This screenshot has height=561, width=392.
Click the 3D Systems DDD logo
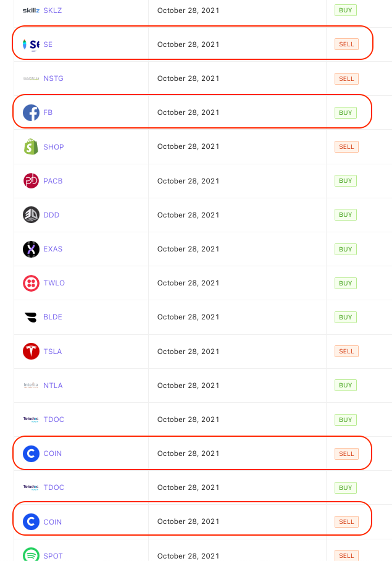(x=31, y=215)
